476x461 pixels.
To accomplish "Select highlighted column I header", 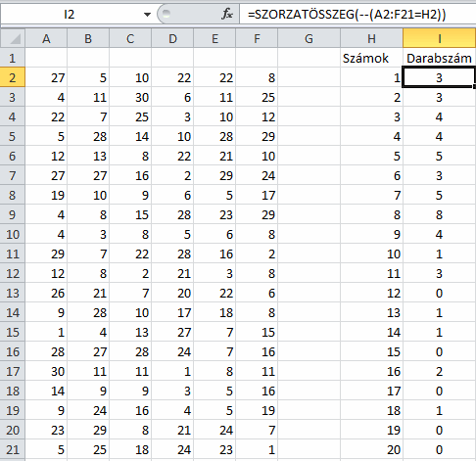I will (x=439, y=38).
